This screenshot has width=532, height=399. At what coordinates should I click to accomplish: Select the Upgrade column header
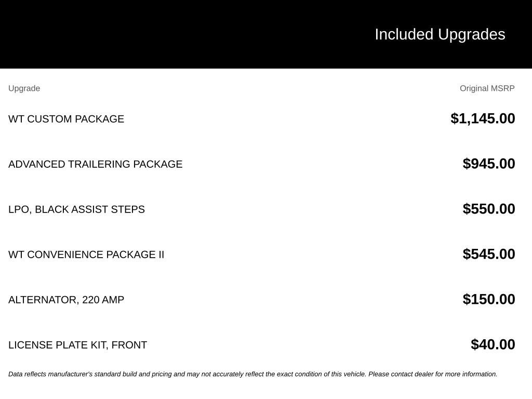pos(24,88)
